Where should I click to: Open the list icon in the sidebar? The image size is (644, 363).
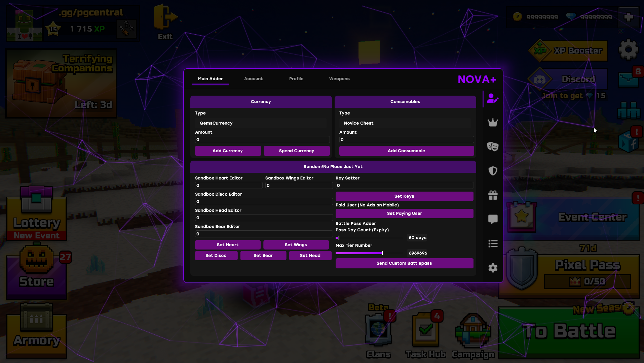pyautogui.click(x=492, y=243)
